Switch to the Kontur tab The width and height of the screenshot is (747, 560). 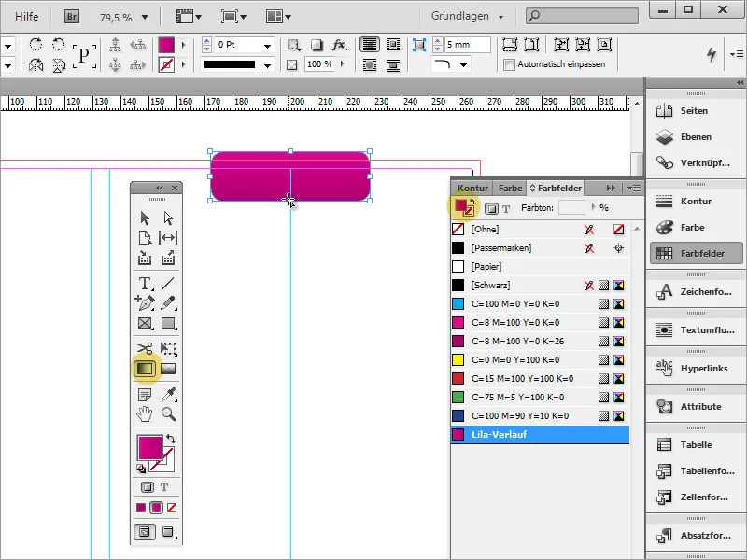[472, 189]
